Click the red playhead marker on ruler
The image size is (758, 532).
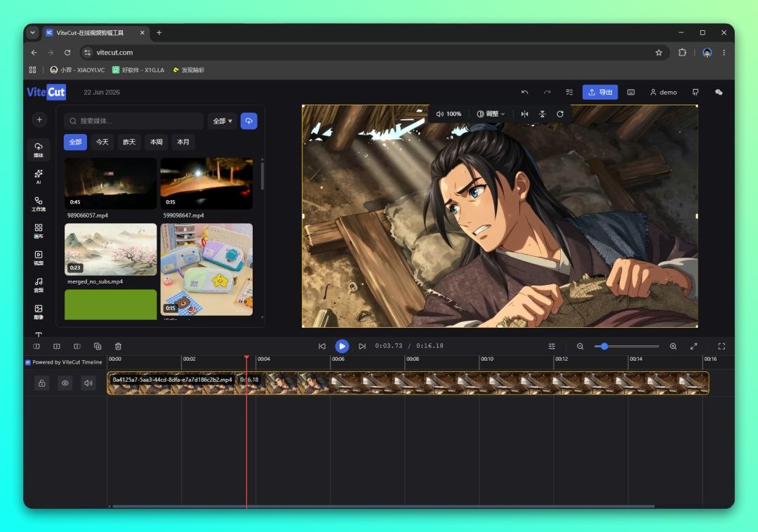pos(246,358)
